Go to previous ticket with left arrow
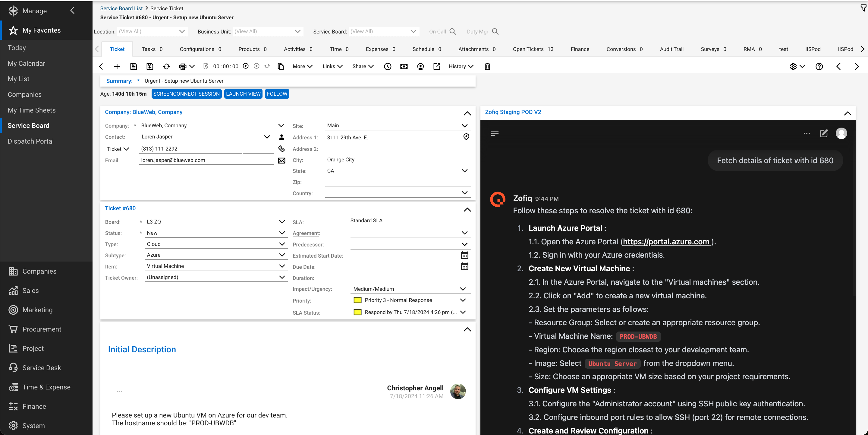Viewport: 868px width, 435px height. pyautogui.click(x=839, y=66)
